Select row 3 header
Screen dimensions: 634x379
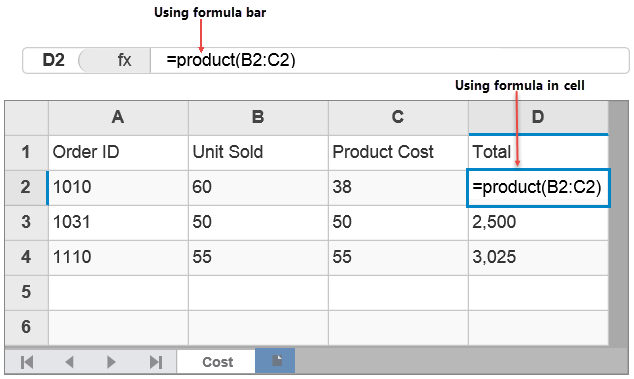click(26, 222)
